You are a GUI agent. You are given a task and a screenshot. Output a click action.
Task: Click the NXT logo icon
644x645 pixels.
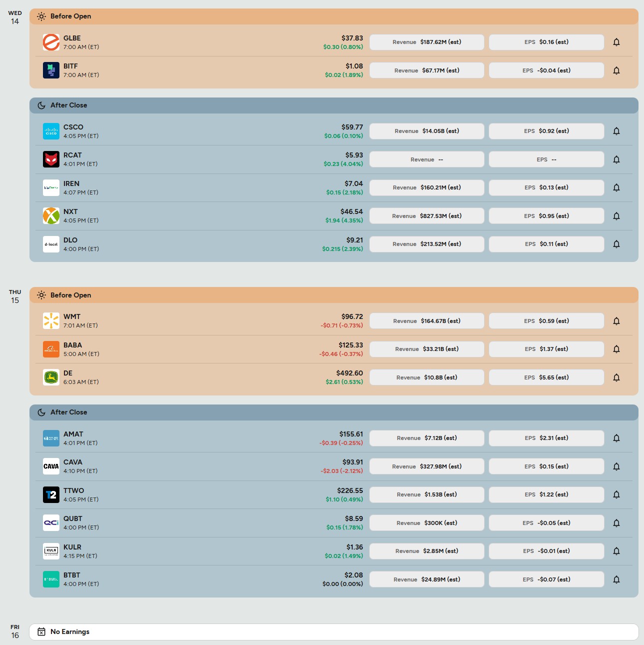[x=51, y=216]
